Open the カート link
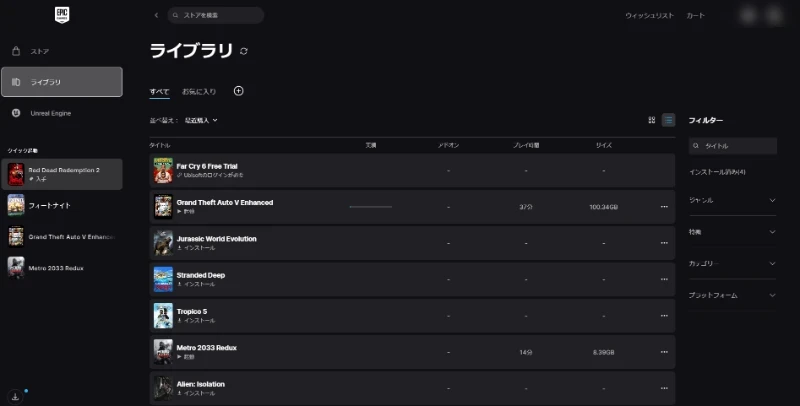Image resolution: width=800 pixels, height=406 pixels. (695, 16)
